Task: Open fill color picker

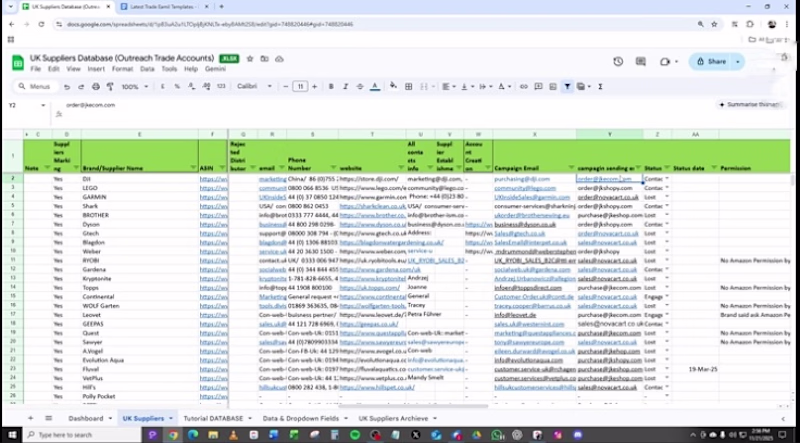Action: tap(393, 86)
